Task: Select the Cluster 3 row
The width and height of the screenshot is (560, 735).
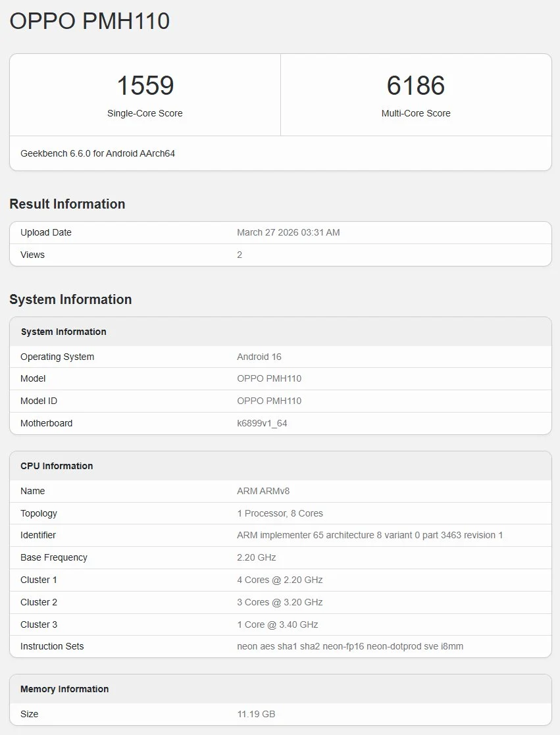Action: click(276, 624)
